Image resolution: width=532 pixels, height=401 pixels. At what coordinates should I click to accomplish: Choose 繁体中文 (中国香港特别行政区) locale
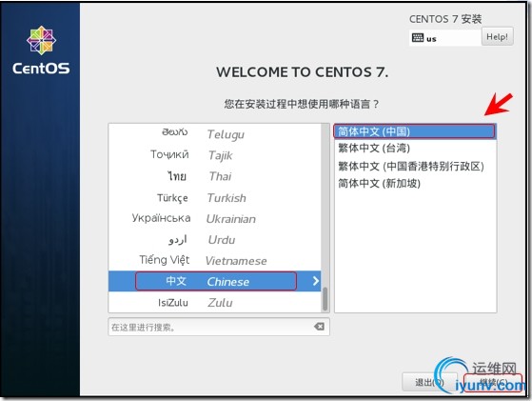[415, 166]
